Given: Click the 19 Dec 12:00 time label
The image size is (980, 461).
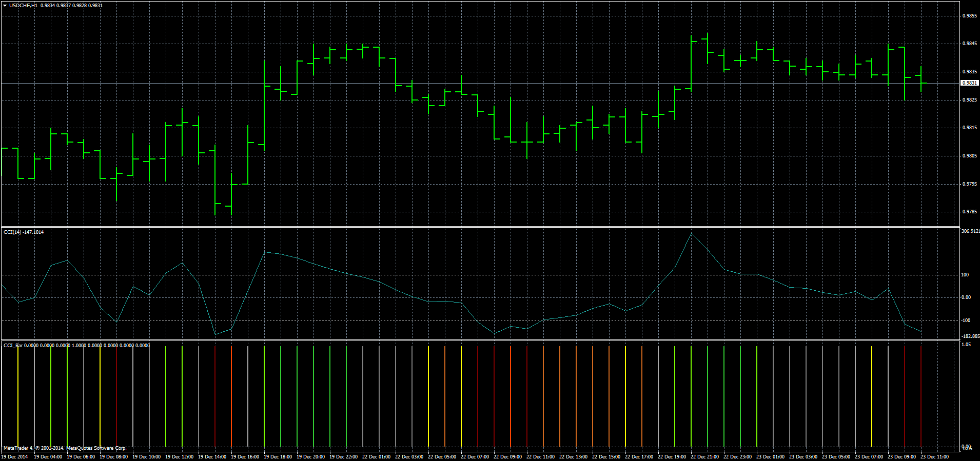Looking at the screenshot, I should point(179,456).
